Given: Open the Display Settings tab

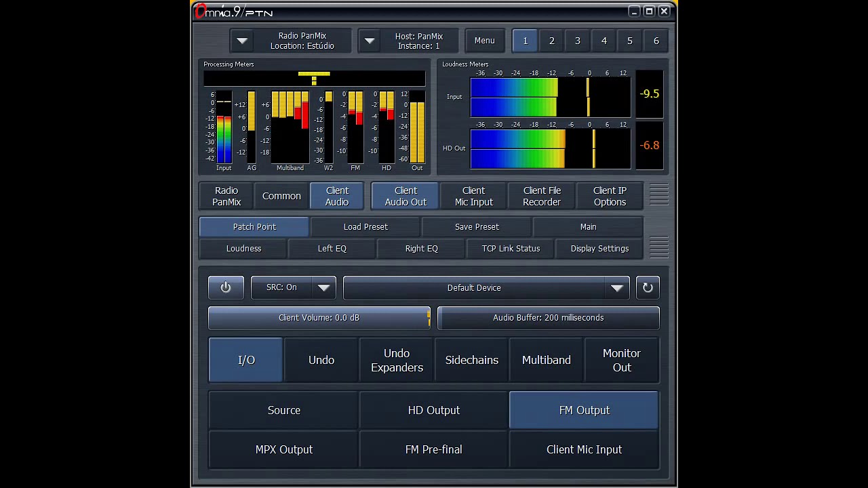Looking at the screenshot, I should pyautogui.click(x=599, y=248).
